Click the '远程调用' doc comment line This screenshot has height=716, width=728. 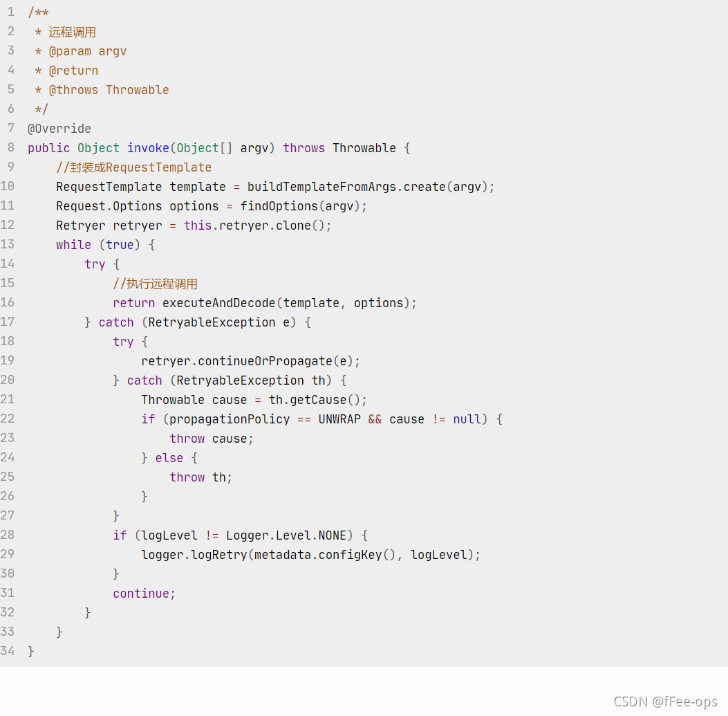pos(72,32)
